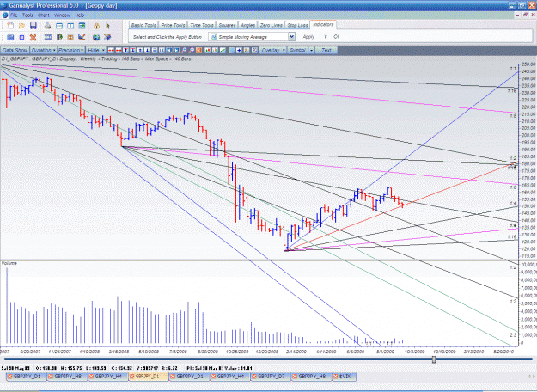Open the Chart menu

point(44,15)
